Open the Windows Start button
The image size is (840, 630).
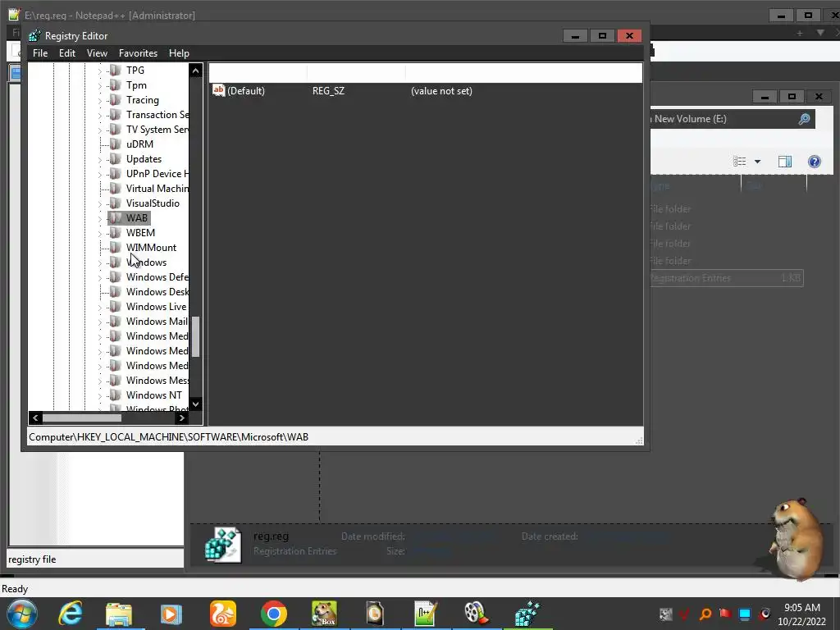pos(22,614)
